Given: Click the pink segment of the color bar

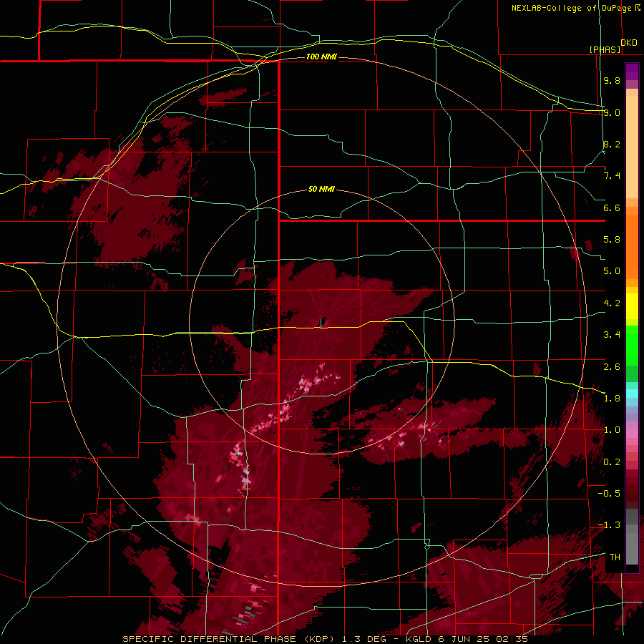Looking at the screenshot, I should click(x=632, y=434).
